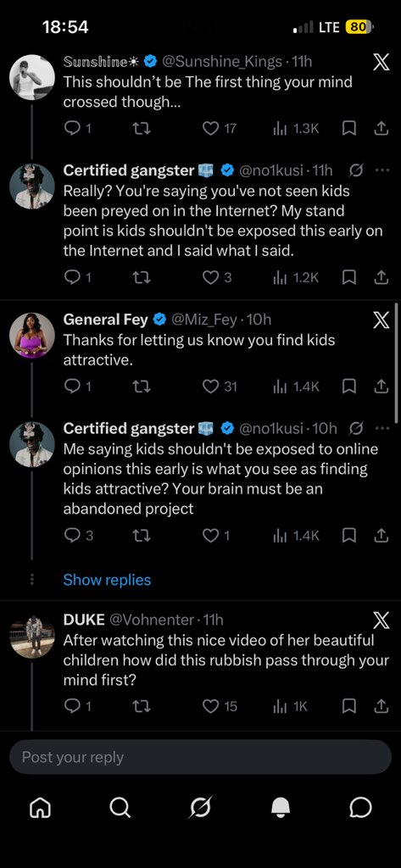
Task: Open more options on Certified gangster's 10h tweet
Action: 382,428
